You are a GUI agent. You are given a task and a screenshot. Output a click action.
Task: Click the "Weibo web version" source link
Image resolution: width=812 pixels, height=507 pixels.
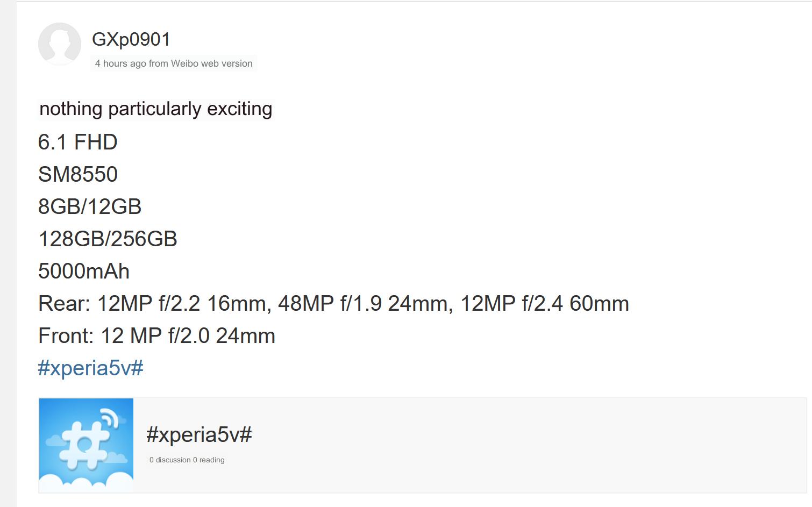(x=211, y=63)
